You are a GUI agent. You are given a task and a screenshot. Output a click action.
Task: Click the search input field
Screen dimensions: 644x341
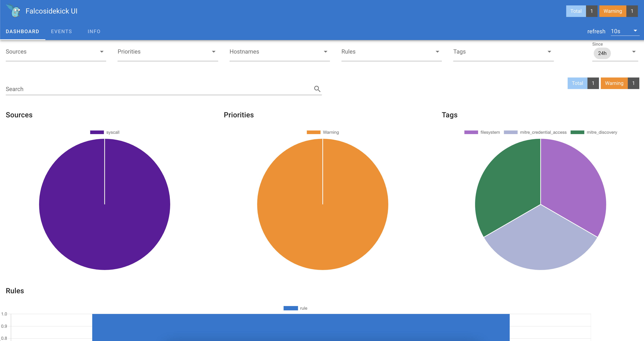click(x=164, y=89)
